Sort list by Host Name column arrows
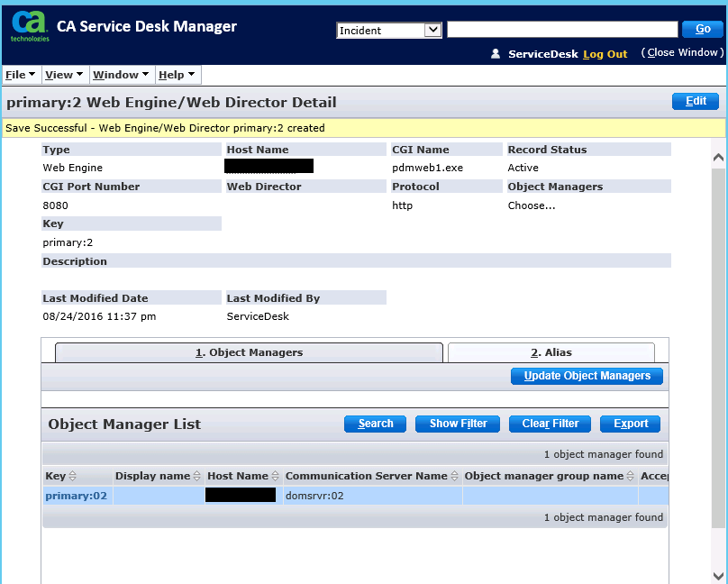This screenshot has height=584, width=728. point(275,476)
